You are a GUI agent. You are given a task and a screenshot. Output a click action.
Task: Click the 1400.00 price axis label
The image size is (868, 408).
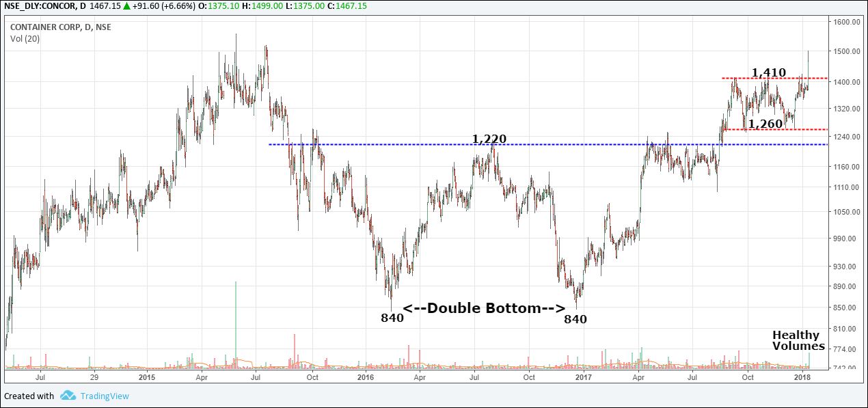coord(845,82)
